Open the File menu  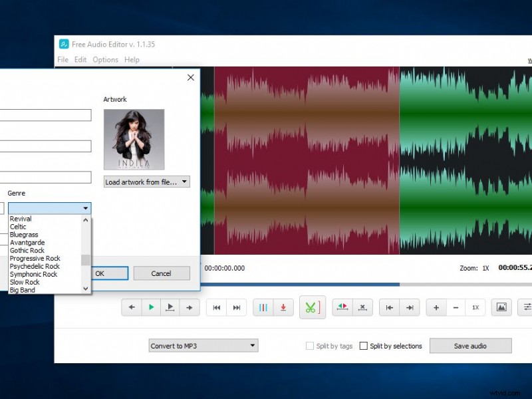coord(62,60)
